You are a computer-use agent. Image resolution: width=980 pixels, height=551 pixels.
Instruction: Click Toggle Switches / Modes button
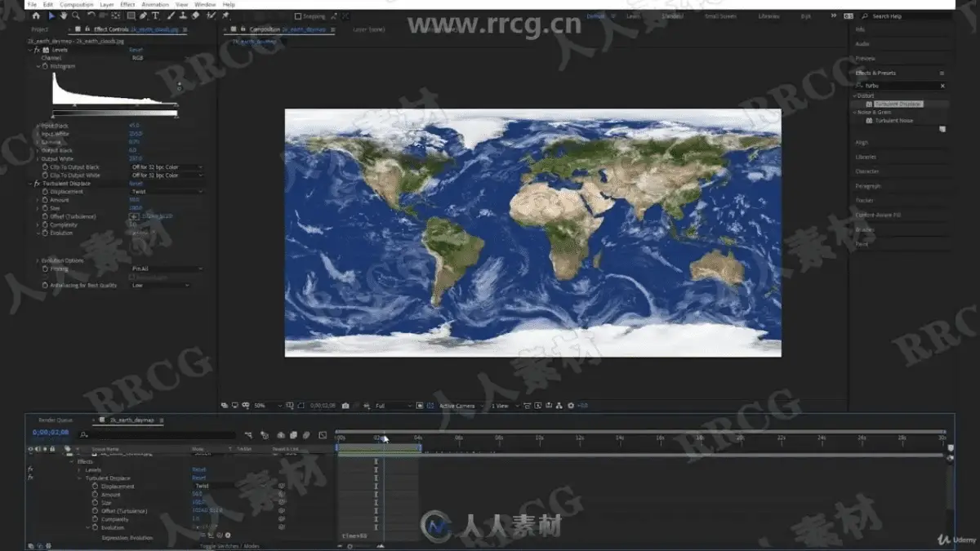[230, 545]
